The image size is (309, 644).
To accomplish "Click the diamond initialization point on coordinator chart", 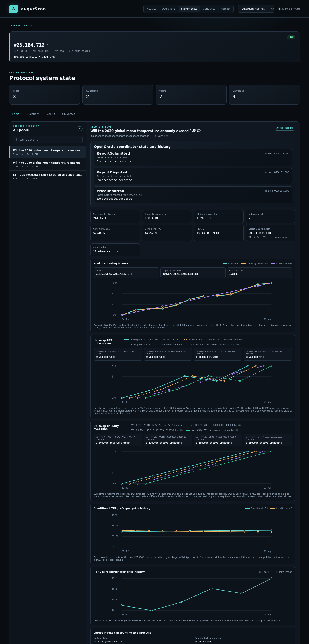I will click(122, 605).
